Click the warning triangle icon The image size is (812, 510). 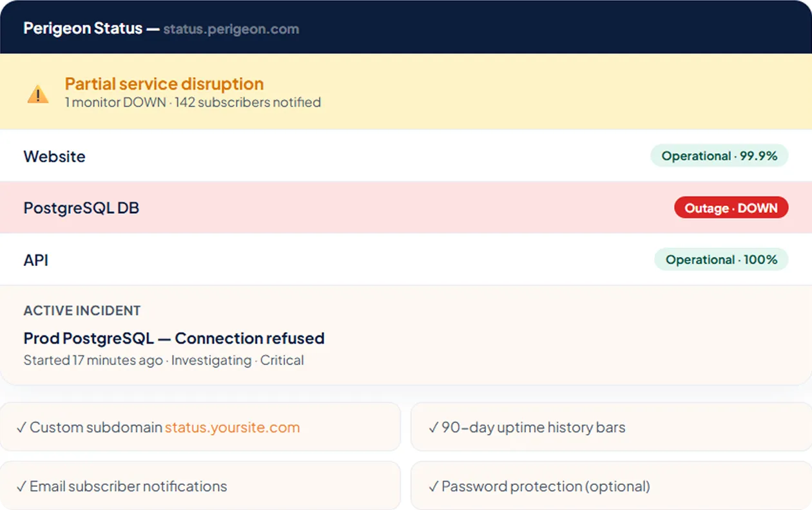[x=38, y=94]
